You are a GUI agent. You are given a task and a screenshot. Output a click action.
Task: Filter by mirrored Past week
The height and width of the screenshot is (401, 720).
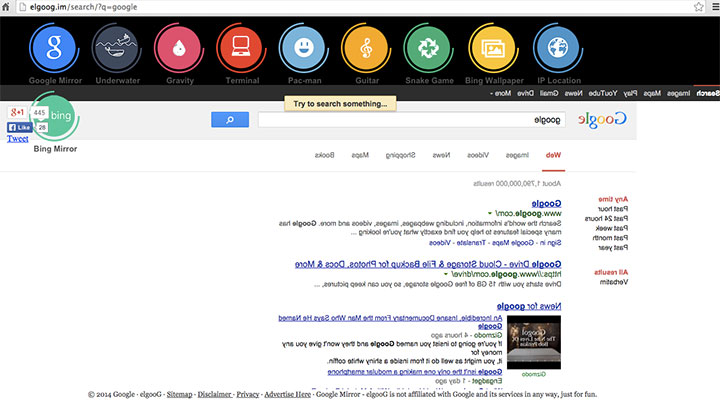click(612, 228)
